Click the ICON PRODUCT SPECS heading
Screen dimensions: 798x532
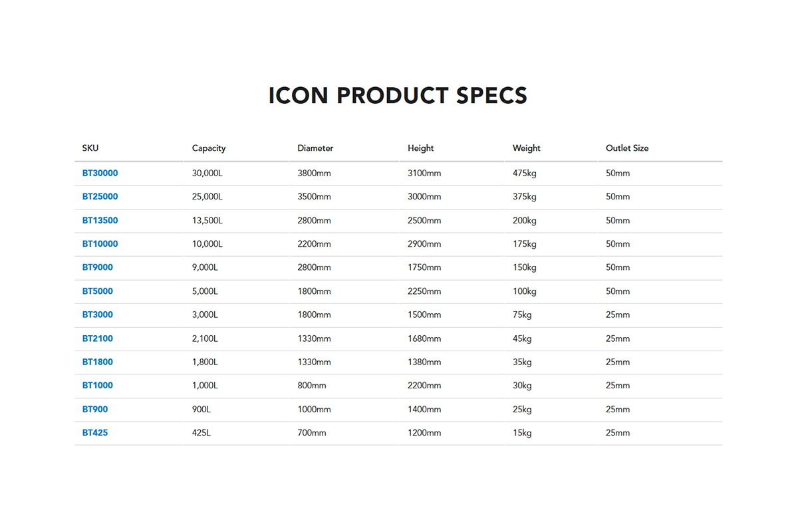click(x=398, y=96)
